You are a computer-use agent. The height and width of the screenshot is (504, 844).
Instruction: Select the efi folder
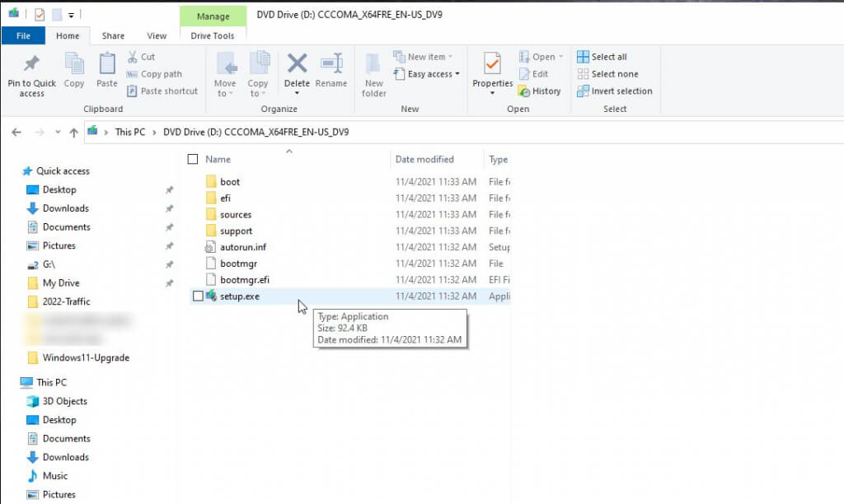click(x=225, y=198)
